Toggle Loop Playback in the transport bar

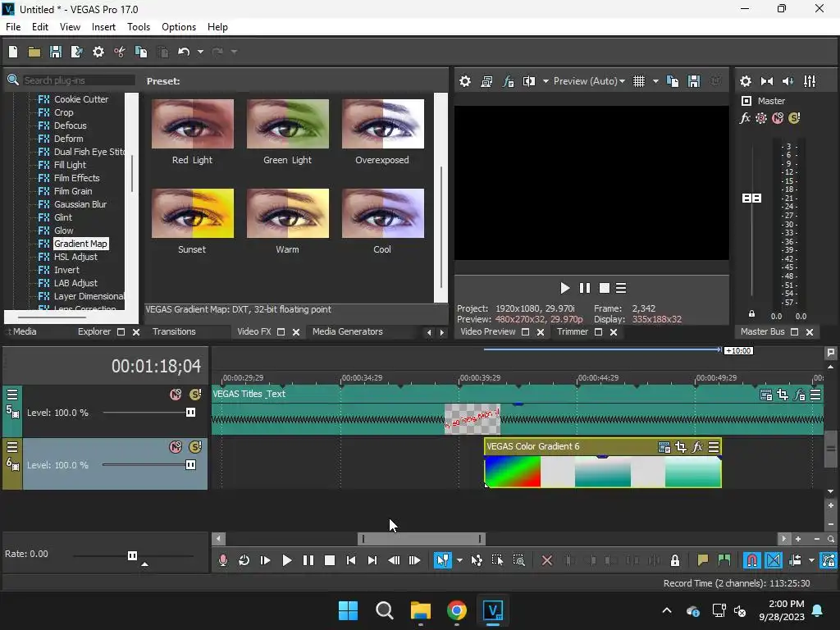tap(244, 560)
